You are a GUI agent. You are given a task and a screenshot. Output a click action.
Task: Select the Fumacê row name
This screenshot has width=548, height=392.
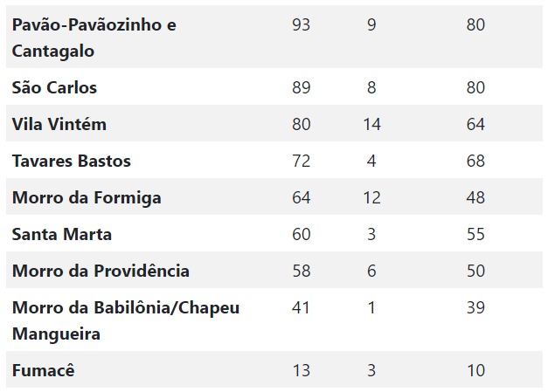click(x=44, y=370)
